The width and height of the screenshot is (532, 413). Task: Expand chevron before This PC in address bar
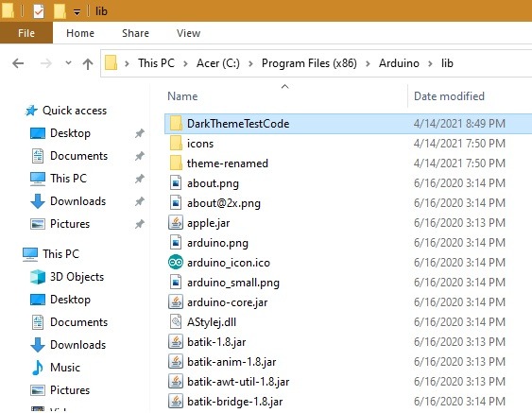coord(127,63)
